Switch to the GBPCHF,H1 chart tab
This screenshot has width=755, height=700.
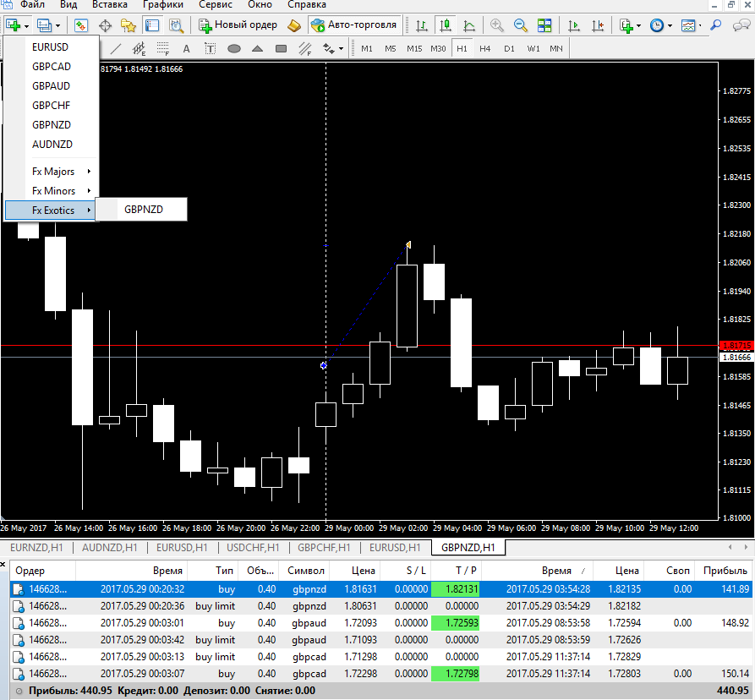324,547
